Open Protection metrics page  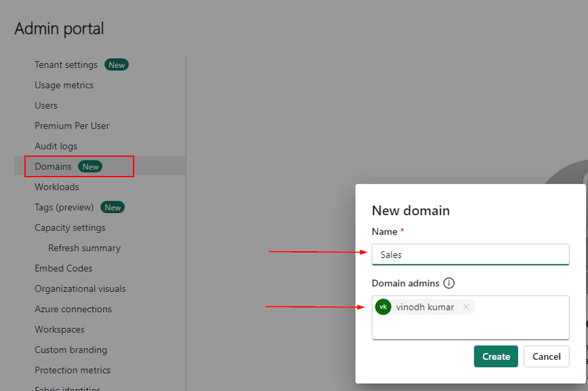pos(73,370)
